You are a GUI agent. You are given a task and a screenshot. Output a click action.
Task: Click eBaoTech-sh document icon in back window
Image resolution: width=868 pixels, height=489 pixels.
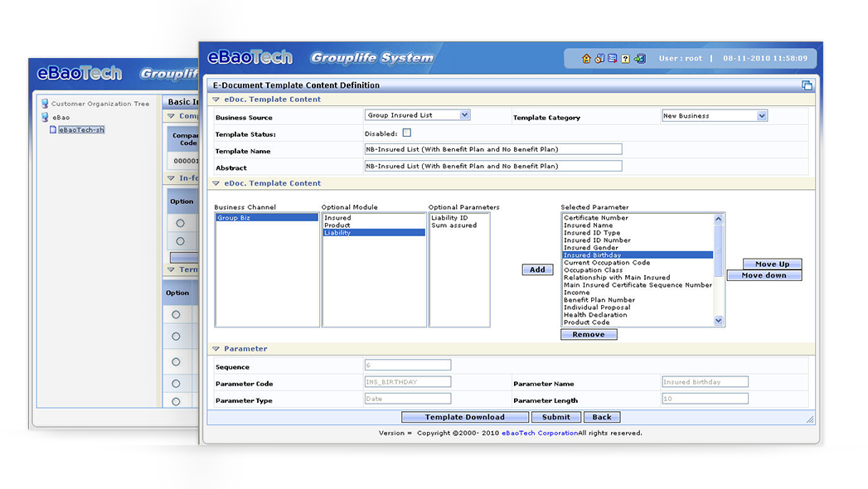[53, 129]
